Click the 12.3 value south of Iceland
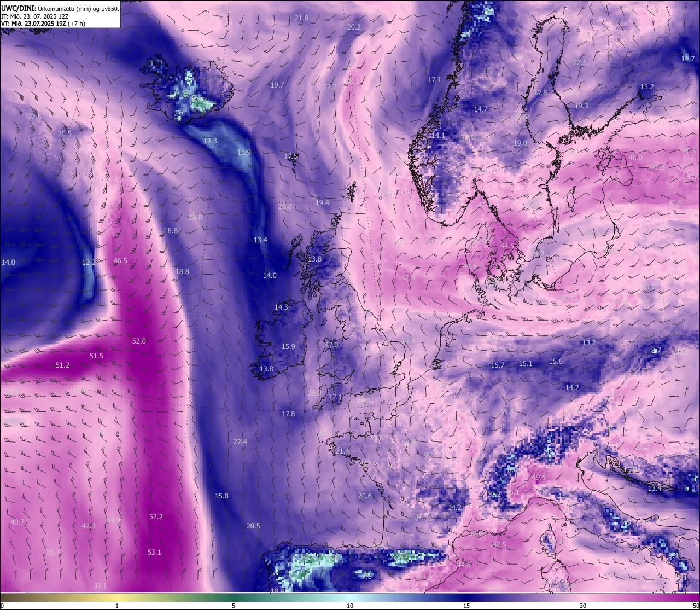Viewport: 700px width, 610px height. click(210, 141)
